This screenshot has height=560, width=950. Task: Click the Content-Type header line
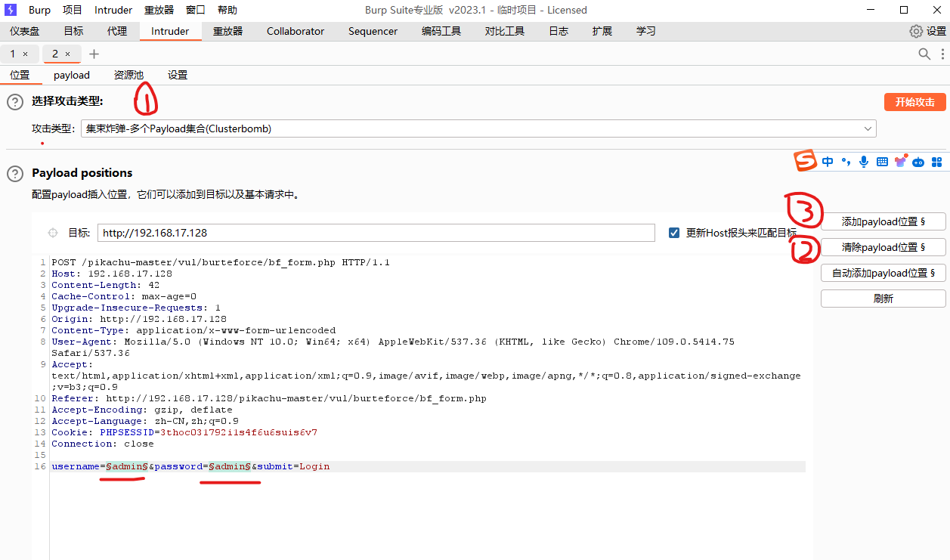[x=193, y=330]
